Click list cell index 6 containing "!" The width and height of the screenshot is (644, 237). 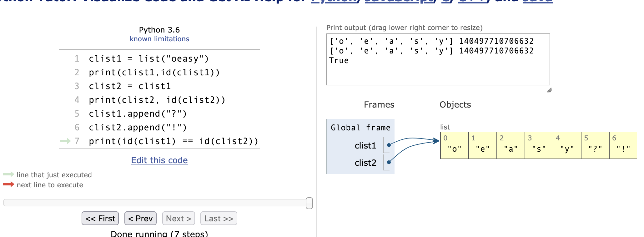623,146
